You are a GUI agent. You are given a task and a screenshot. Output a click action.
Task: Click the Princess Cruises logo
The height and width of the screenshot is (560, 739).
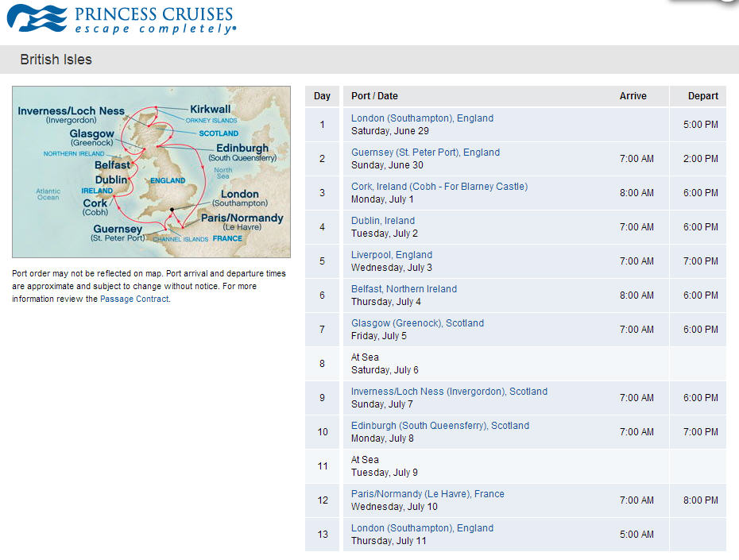point(122,19)
